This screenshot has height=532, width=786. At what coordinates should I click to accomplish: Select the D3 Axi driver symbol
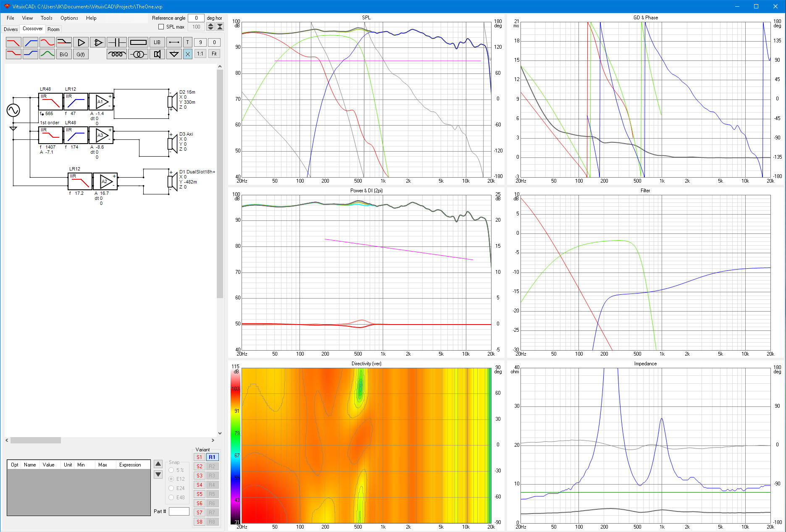click(x=173, y=143)
